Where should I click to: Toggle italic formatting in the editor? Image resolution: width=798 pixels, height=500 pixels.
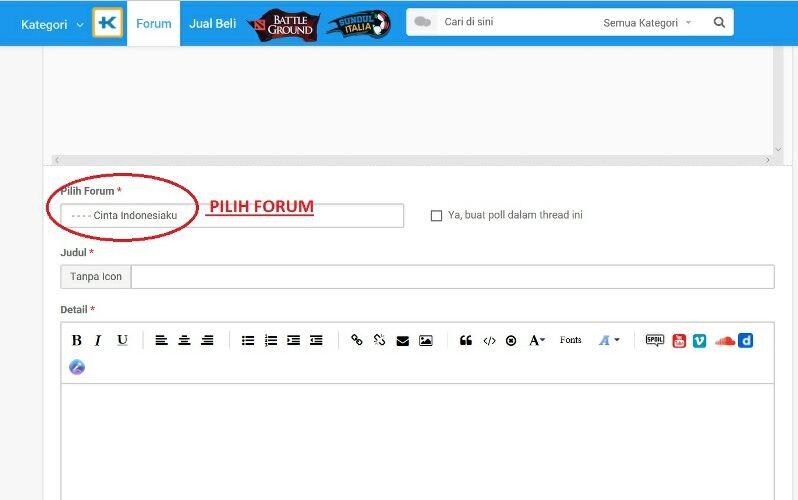point(98,340)
